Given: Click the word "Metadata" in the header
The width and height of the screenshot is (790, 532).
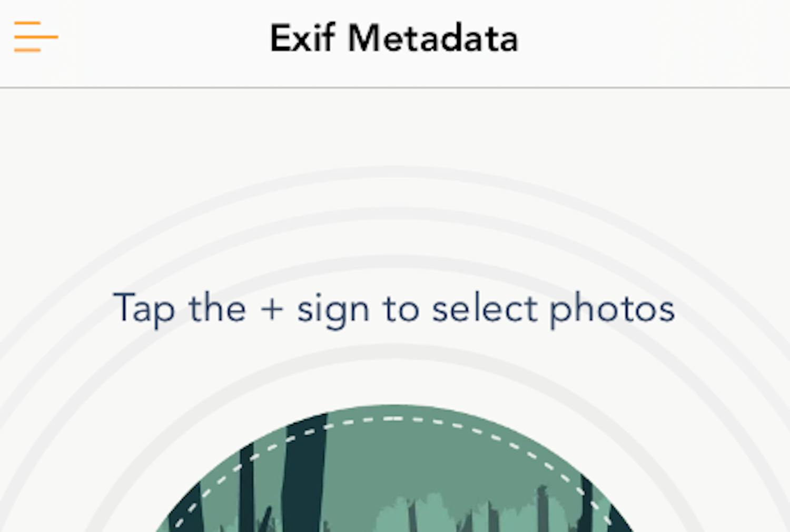Looking at the screenshot, I should click(433, 38).
